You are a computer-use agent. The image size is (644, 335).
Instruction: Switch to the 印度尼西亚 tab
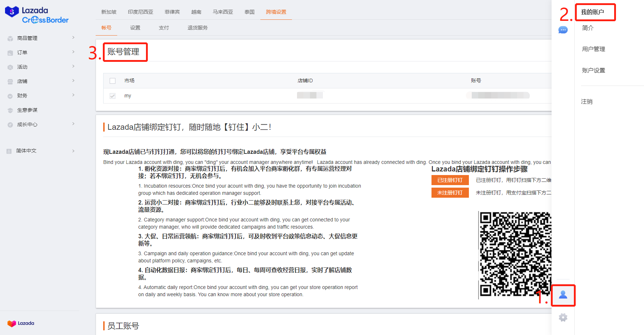click(x=141, y=12)
